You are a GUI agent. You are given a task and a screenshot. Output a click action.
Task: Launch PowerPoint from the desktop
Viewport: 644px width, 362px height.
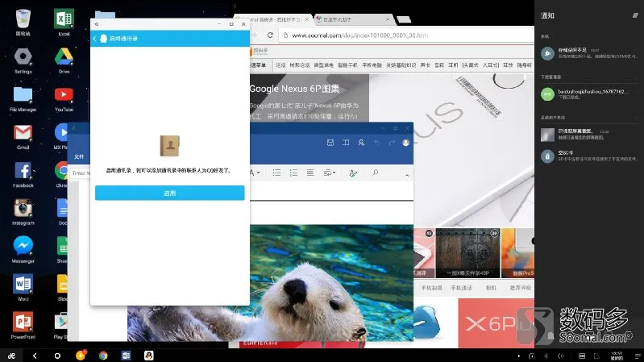click(23, 326)
